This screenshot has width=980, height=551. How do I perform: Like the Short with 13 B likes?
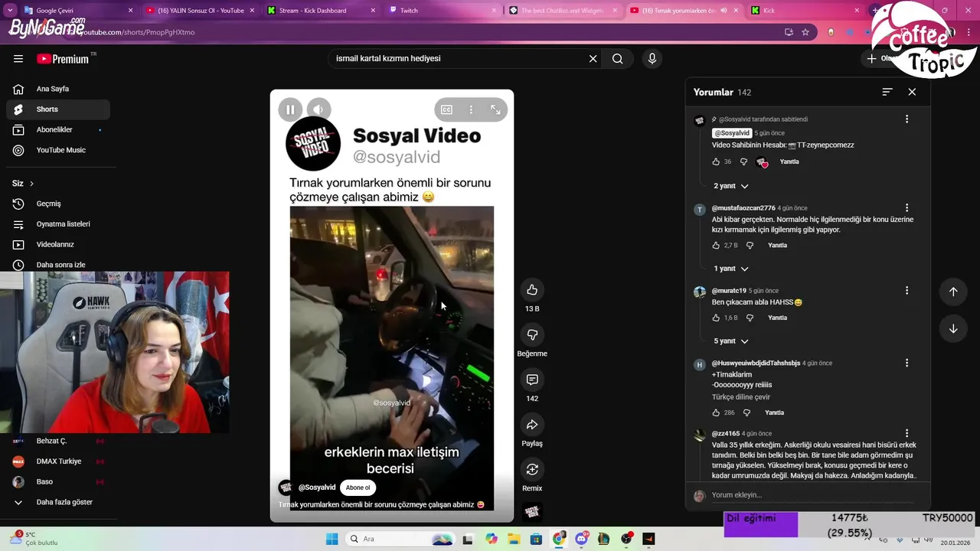(532, 289)
